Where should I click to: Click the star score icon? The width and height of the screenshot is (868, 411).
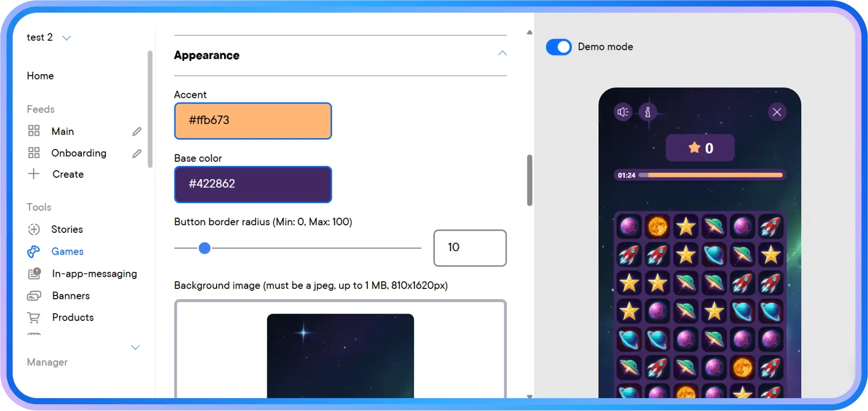pos(694,148)
